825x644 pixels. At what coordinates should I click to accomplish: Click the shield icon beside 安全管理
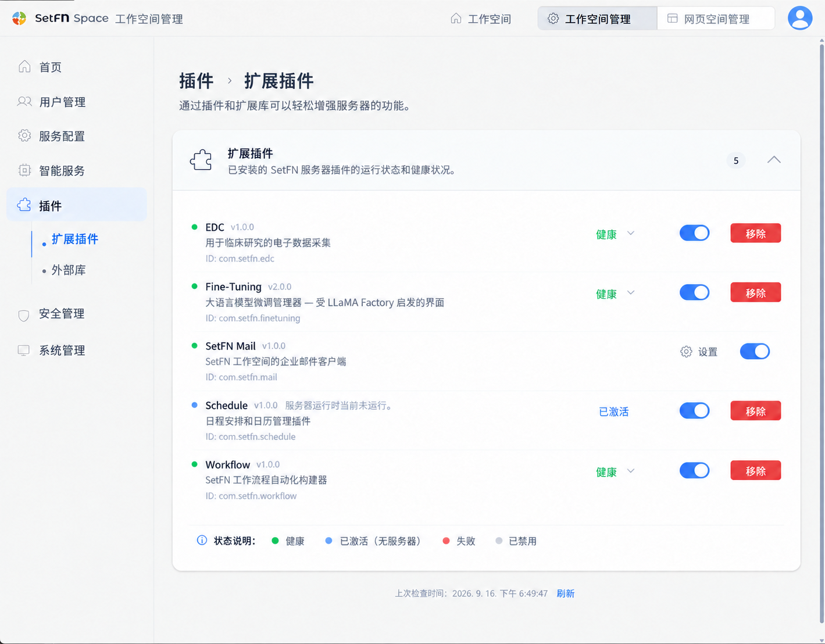click(24, 314)
